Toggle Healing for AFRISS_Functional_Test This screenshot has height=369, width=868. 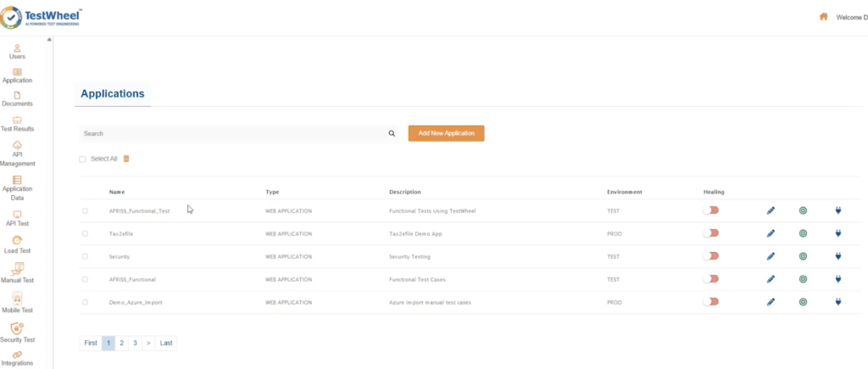pos(710,210)
